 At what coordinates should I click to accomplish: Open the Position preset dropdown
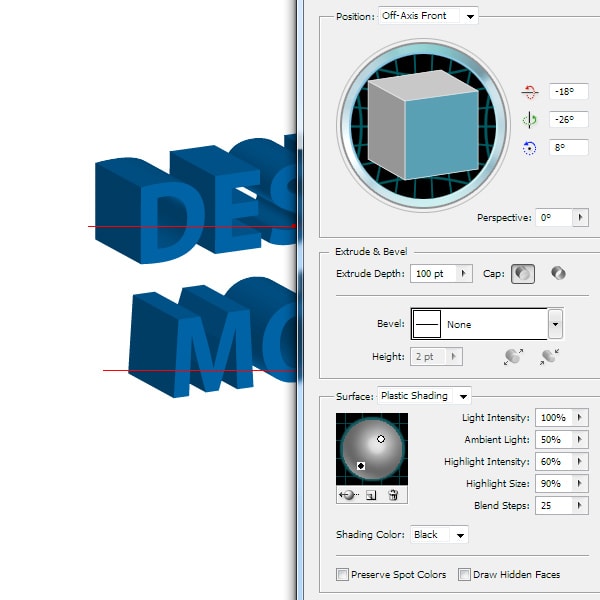point(470,16)
